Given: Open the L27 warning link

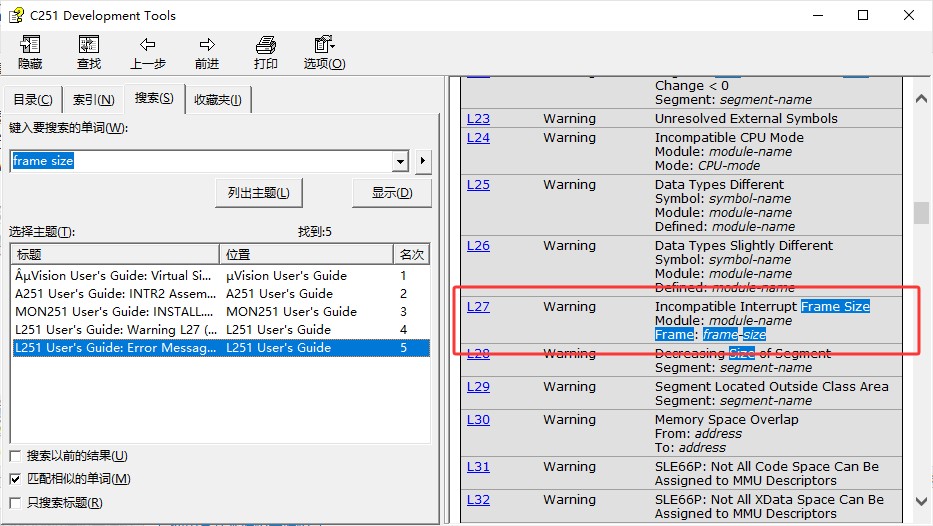Looking at the screenshot, I should pyautogui.click(x=478, y=306).
